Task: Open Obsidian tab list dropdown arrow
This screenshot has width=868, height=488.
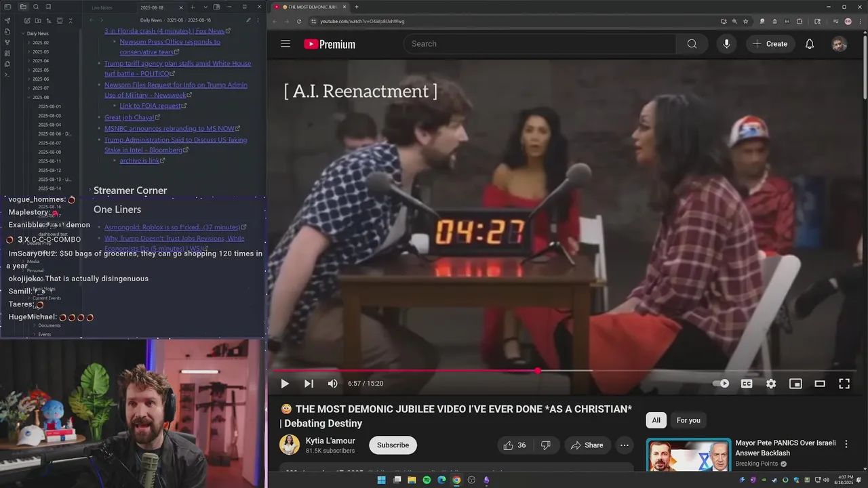Action: coord(205,7)
